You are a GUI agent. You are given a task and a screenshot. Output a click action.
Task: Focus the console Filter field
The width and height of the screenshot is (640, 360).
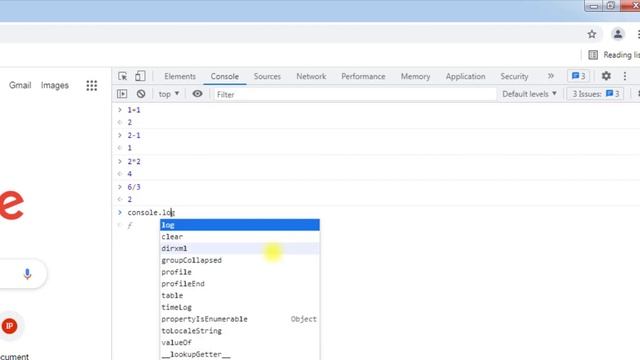(354, 94)
